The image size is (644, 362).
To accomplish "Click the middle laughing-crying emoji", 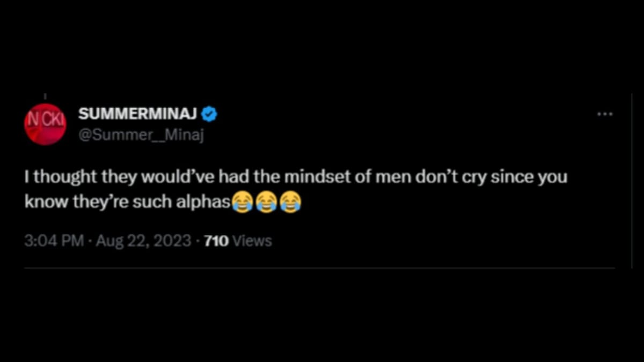I will point(266,202).
